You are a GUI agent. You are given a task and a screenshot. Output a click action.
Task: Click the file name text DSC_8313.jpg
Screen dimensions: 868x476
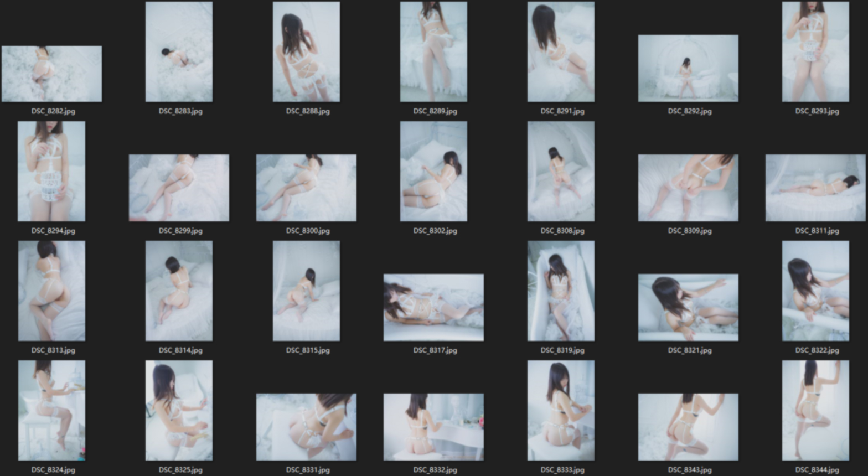[x=53, y=350]
